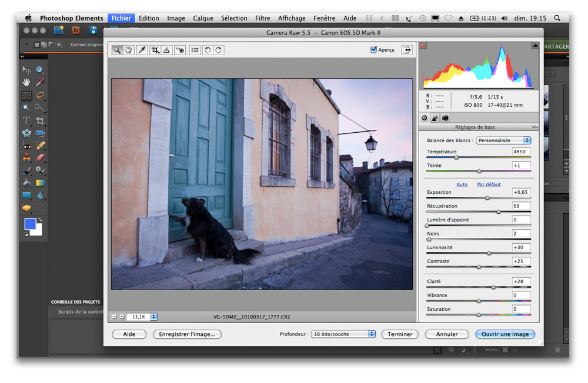Image resolution: width=588 pixels, height=383 pixels.
Task: Select the Lasso tool in the toolbox
Action: point(40,96)
